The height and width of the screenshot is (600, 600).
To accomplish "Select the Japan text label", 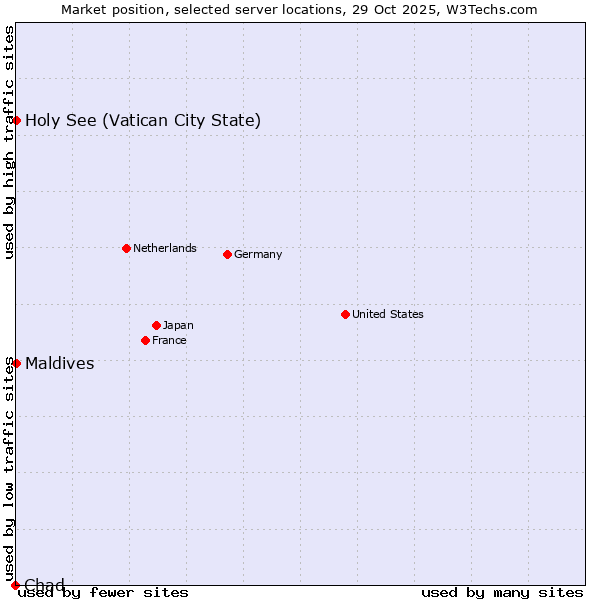I will (178, 325).
